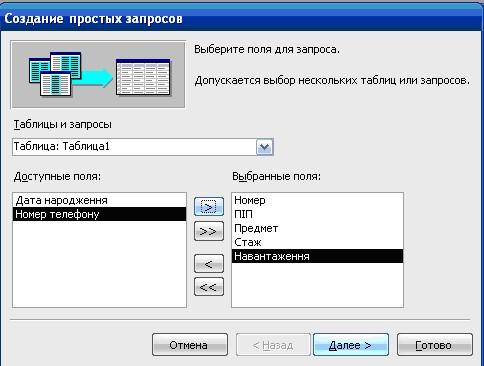This screenshot has width=484, height=366.
Task: Click the Отмена button
Action: click(190, 345)
